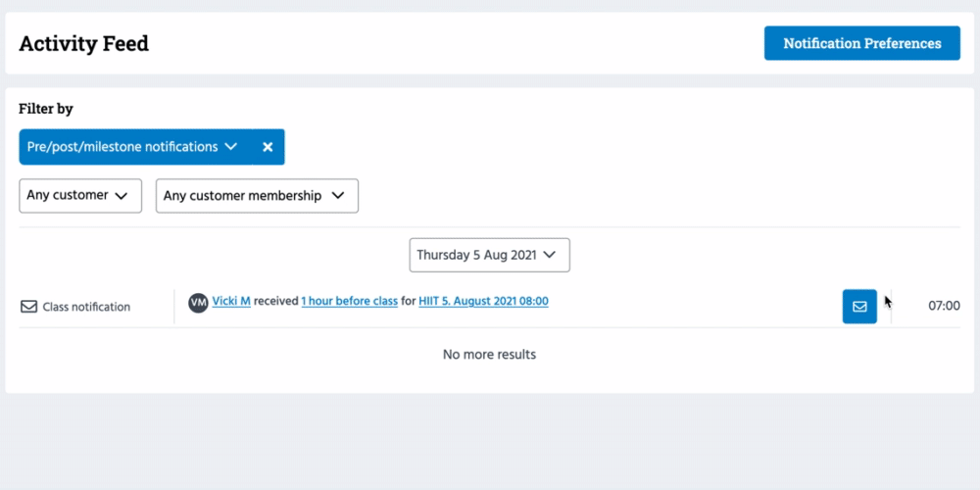The height and width of the screenshot is (490, 980).
Task: Click the "Filter by" label
Action: click(46, 109)
